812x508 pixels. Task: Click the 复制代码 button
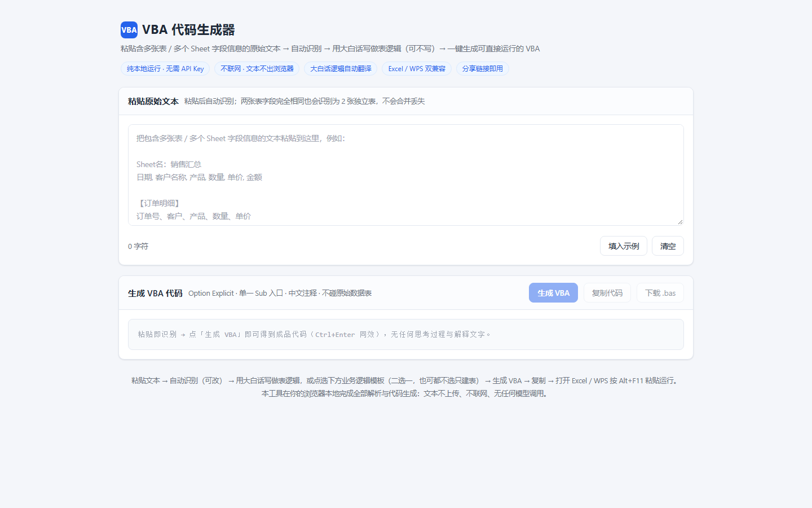(607, 293)
